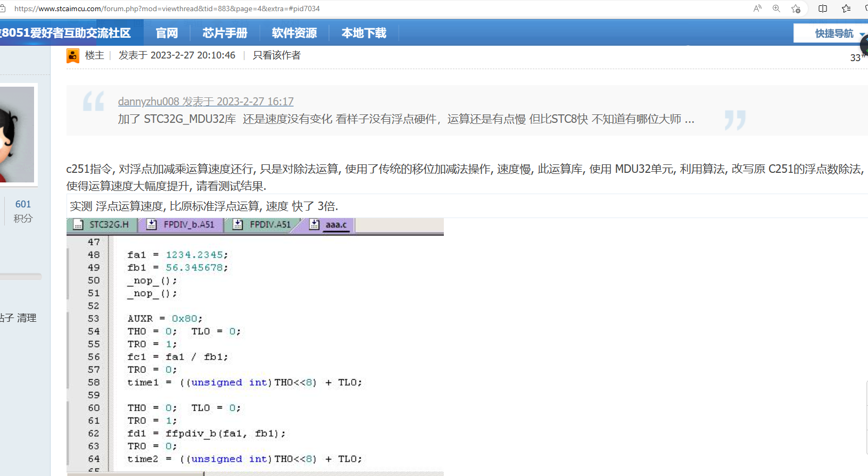This screenshot has width=868, height=476.
Task: Open the 官网 navigation menu item
Action: point(167,33)
